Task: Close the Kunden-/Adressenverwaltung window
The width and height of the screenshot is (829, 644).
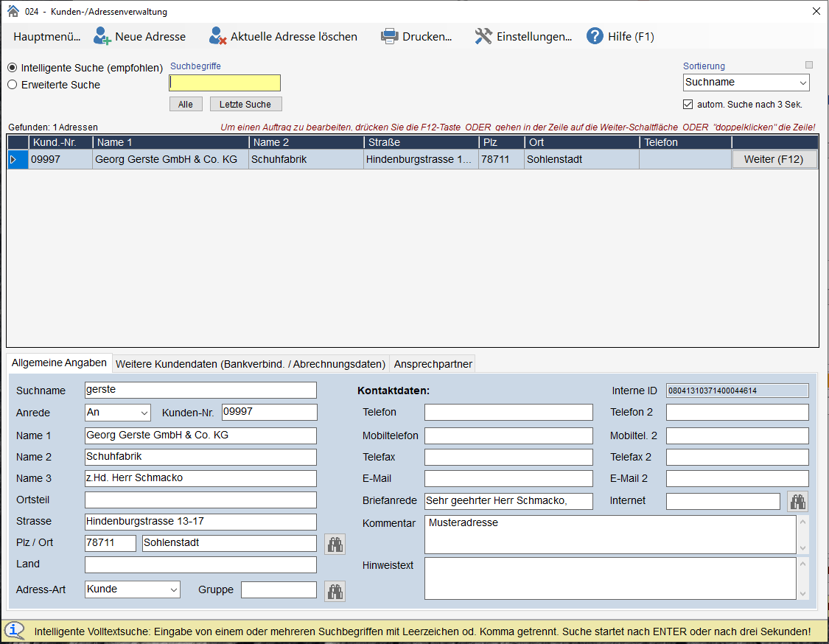Action: 816,11
